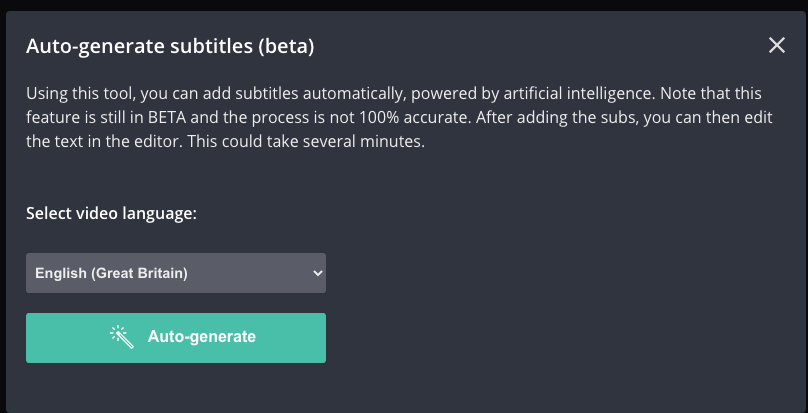This screenshot has width=808, height=413.
Task: Click the word "BETA" in the description
Action: (180, 117)
